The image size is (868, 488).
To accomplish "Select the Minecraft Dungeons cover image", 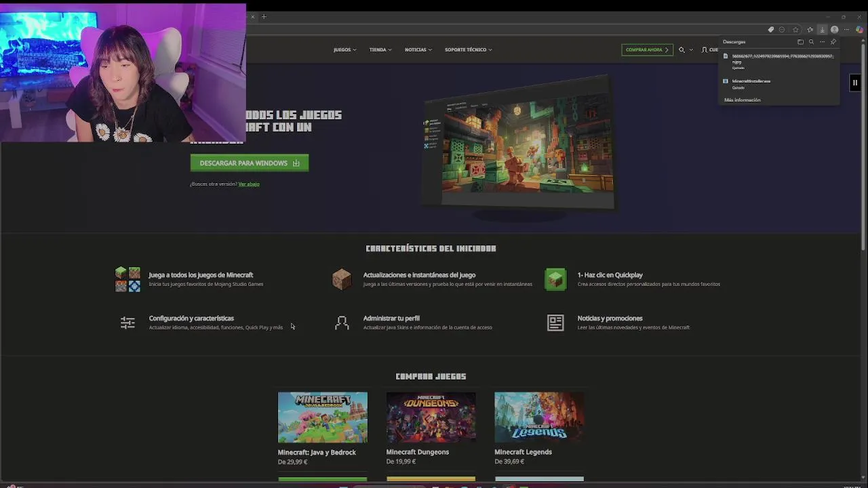I will 431,418.
